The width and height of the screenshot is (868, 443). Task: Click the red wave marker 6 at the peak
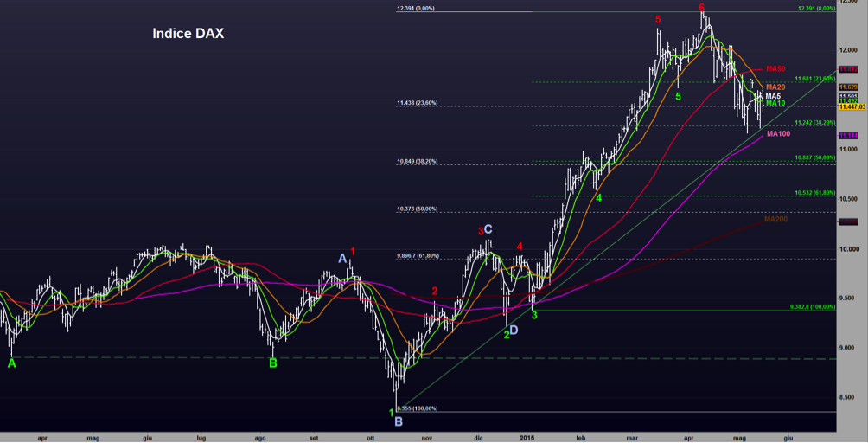[701, 8]
